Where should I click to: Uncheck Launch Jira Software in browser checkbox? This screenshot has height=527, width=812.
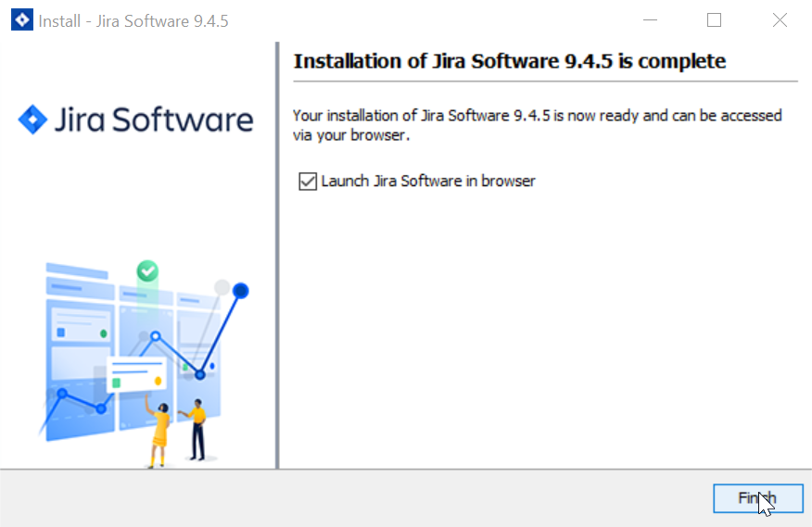308,182
